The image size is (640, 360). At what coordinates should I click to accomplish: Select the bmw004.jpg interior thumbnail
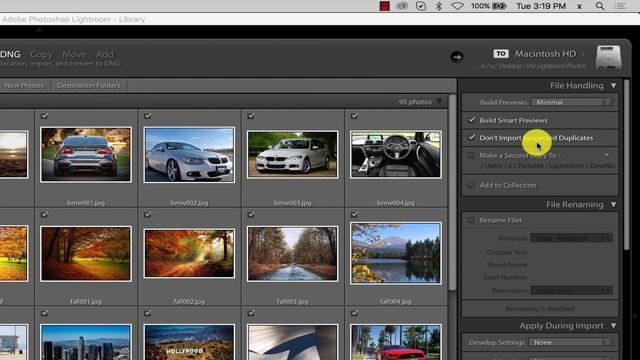[396, 155]
